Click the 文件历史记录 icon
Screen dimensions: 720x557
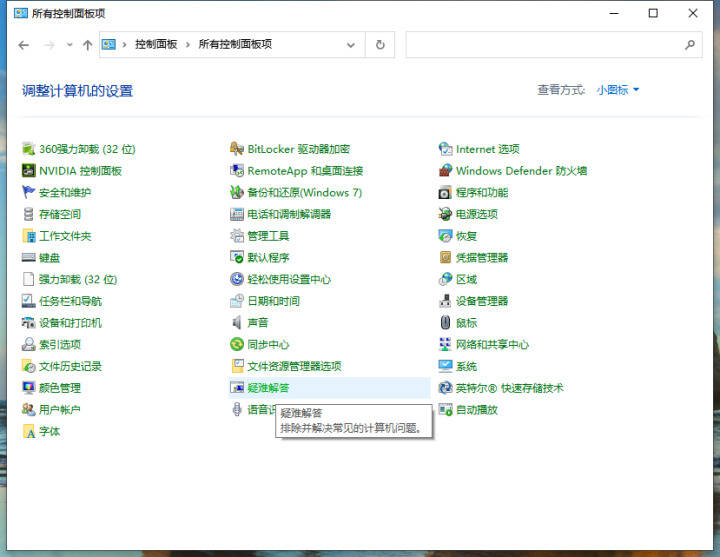(x=28, y=366)
